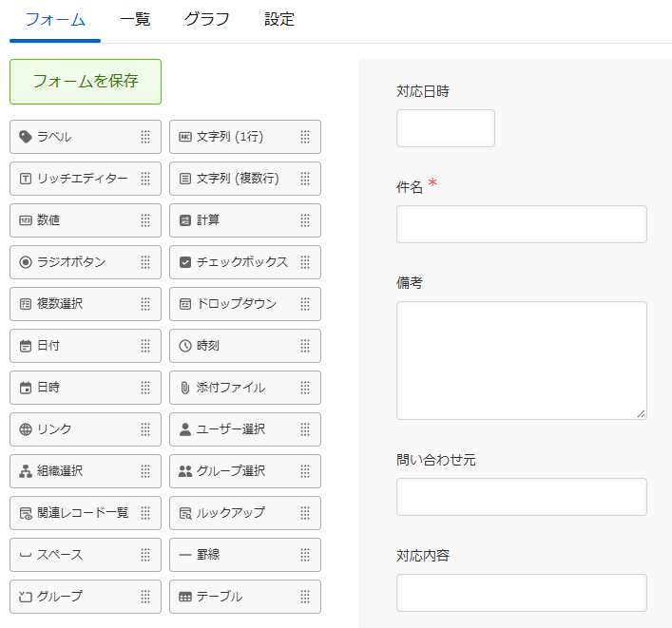The height and width of the screenshot is (628, 672).
Task: Grab the スペース drag handle
Action: coord(145,555)
